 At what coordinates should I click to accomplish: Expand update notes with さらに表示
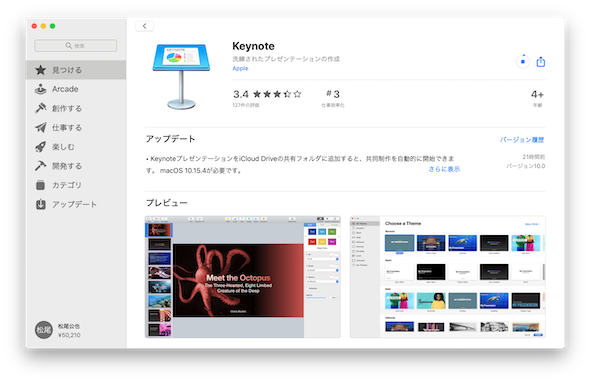tap(444, 169)
